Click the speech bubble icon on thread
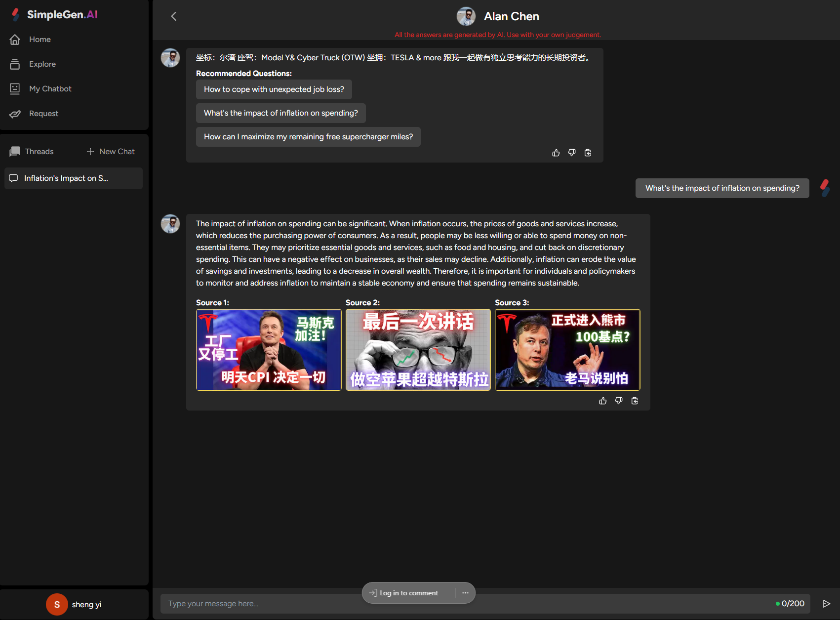This screenshot has height=620, width=840. 14,178
